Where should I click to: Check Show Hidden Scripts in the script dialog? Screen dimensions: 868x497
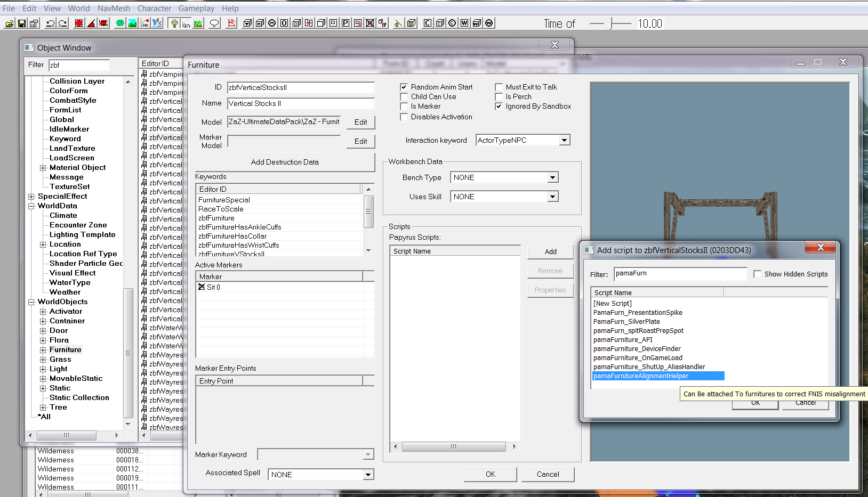tap(758, 274)
